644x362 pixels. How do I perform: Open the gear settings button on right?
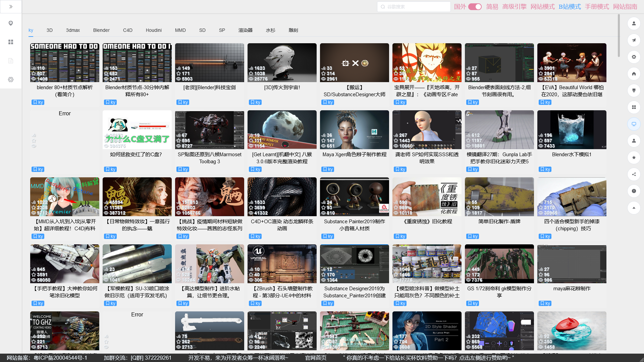pos(634,57)
